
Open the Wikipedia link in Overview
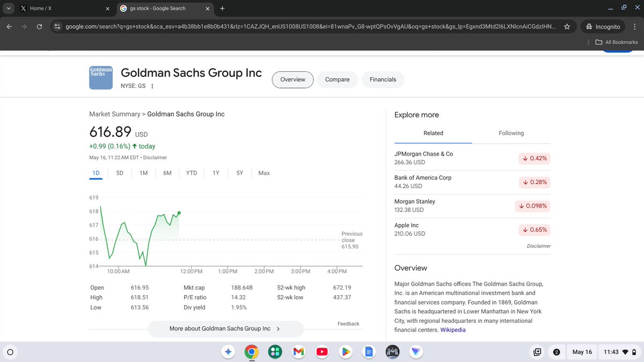coord(453,330)
